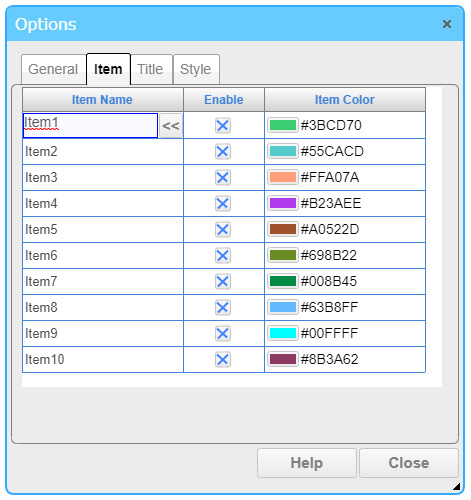Open the Title tab
This screenshot has width=471, height=500.
tap(151, 69)
